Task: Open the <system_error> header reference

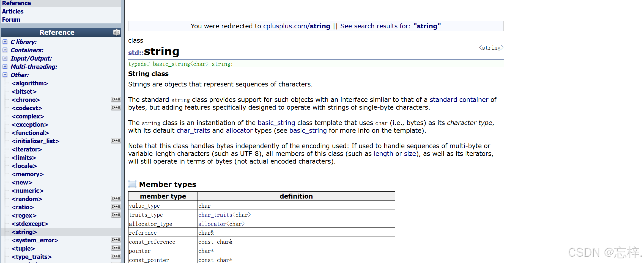Action: point(35,240)
